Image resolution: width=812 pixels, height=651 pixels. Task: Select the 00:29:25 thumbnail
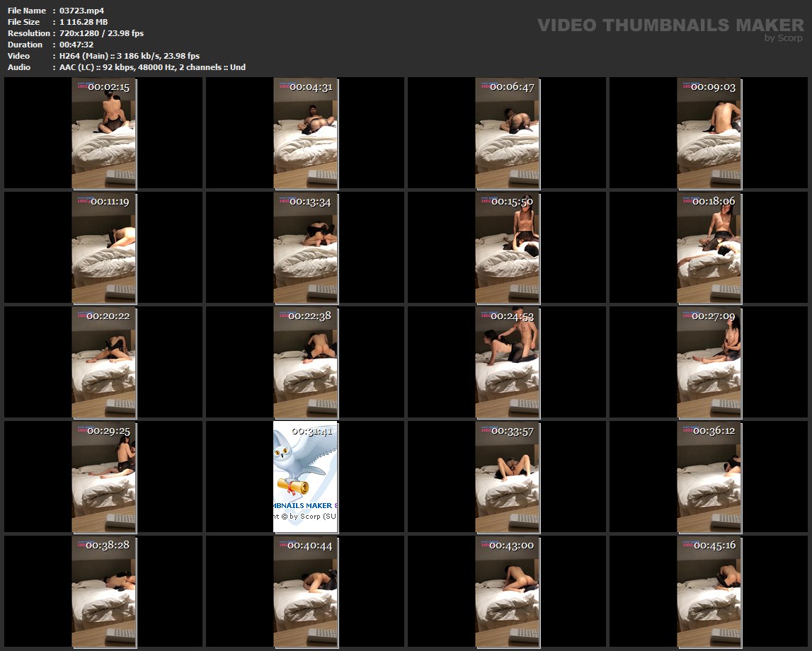pyautogui.click(x=103, y=477)
